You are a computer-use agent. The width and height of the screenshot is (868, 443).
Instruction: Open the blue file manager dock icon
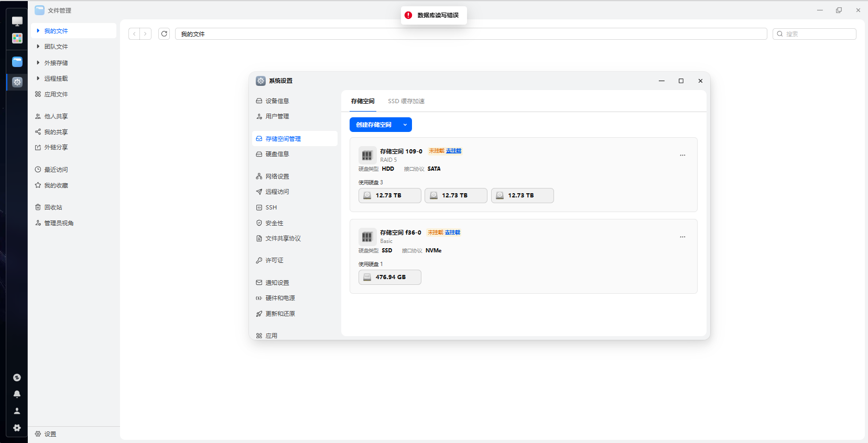[x=17, y=62]
